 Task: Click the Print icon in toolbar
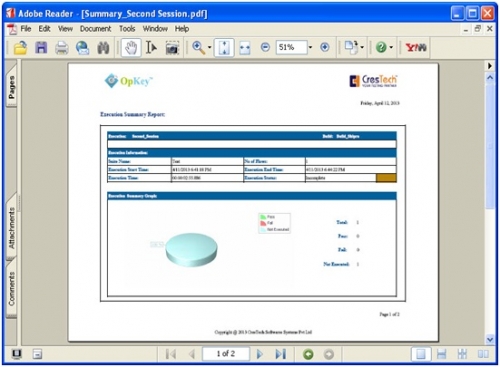click(x=62, y=48)
